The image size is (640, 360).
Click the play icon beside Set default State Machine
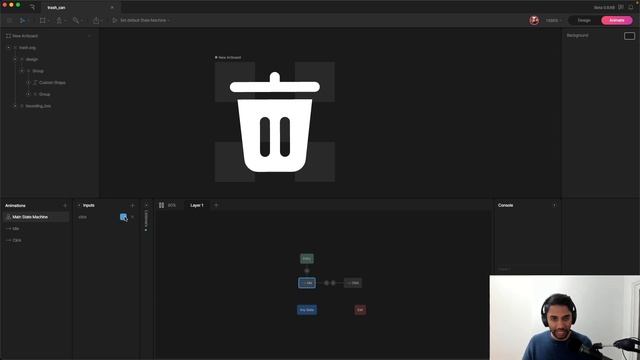click(115, 20)
